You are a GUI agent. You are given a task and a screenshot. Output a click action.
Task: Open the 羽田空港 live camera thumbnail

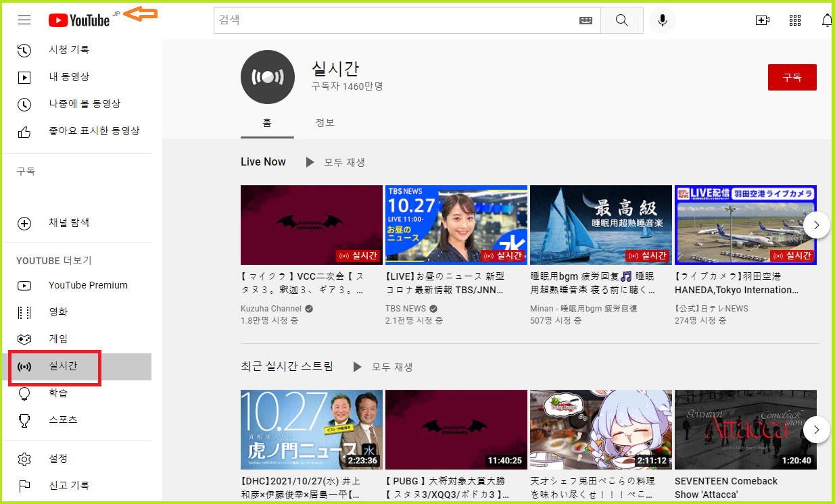click(746, 225)
